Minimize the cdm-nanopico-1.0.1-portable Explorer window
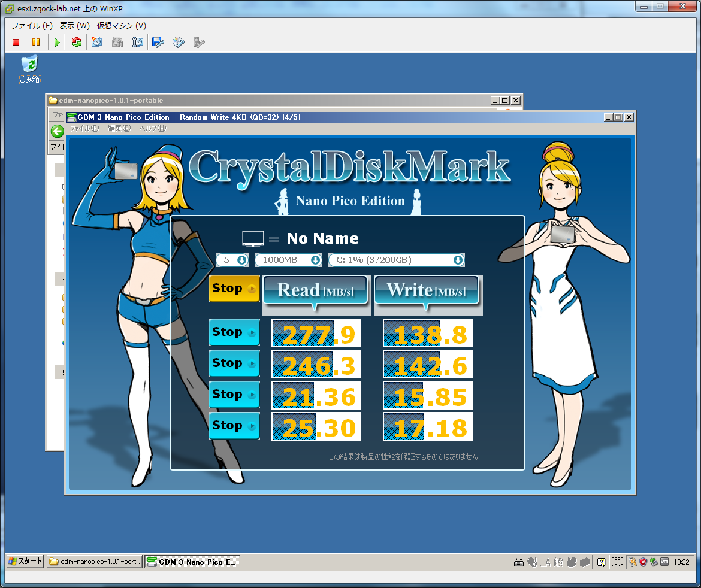 [x=494, y=101]
